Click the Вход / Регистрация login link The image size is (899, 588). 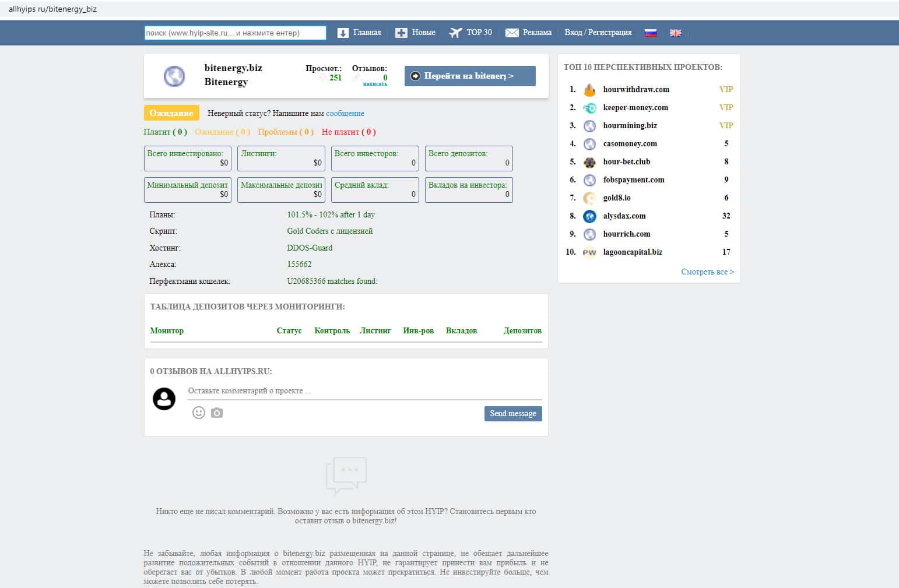(598, 33)
